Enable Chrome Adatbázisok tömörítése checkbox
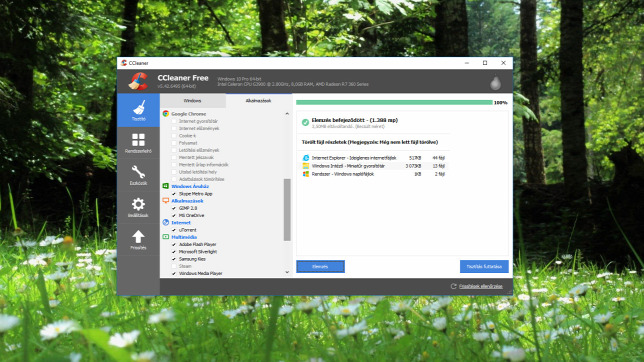644x362 pixels. pos(174,179)
